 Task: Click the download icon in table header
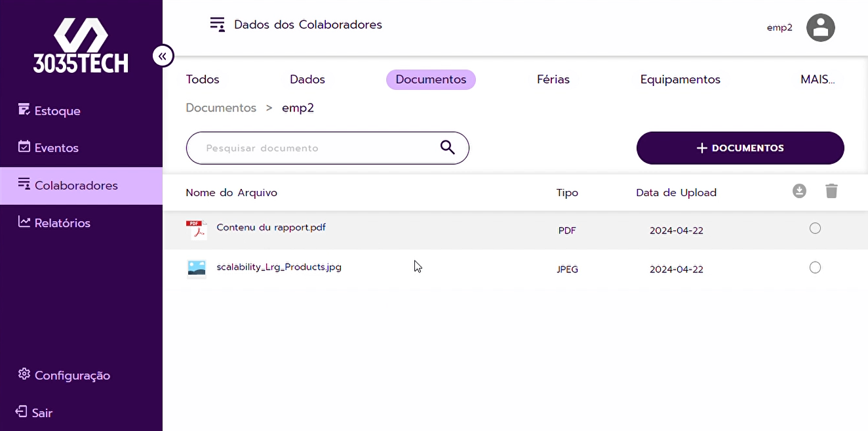pos(799,191)
